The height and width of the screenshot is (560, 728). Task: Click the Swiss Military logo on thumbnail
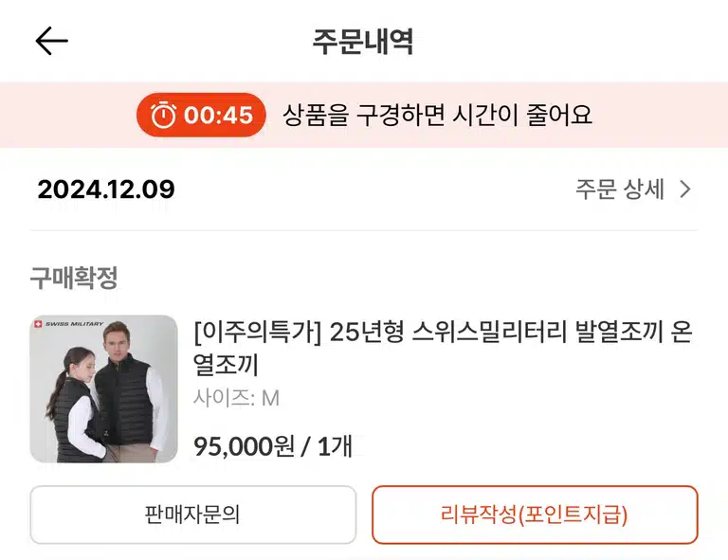click(68, 324)
